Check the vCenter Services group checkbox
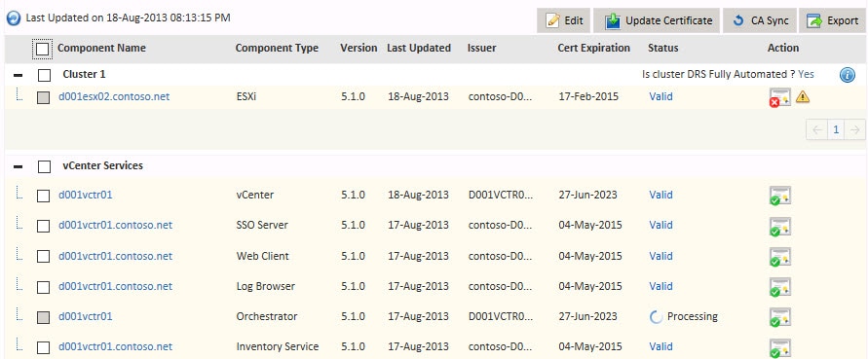 pos(44,166)
